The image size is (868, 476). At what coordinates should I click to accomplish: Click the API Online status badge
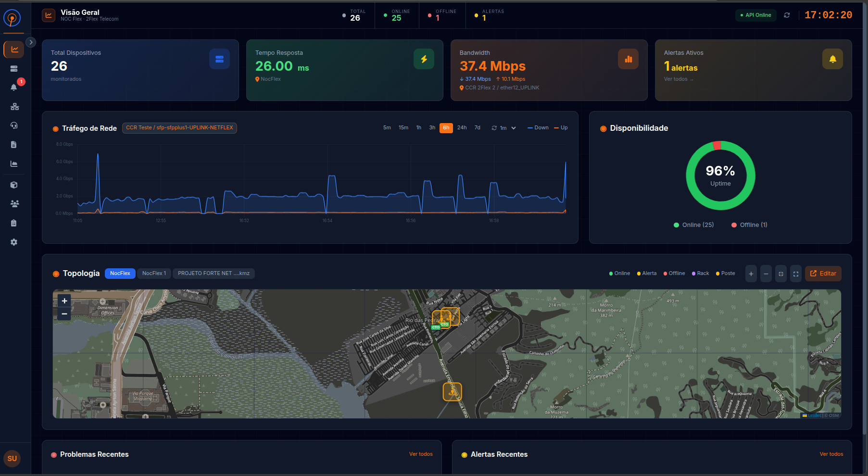tap(755, 15)
